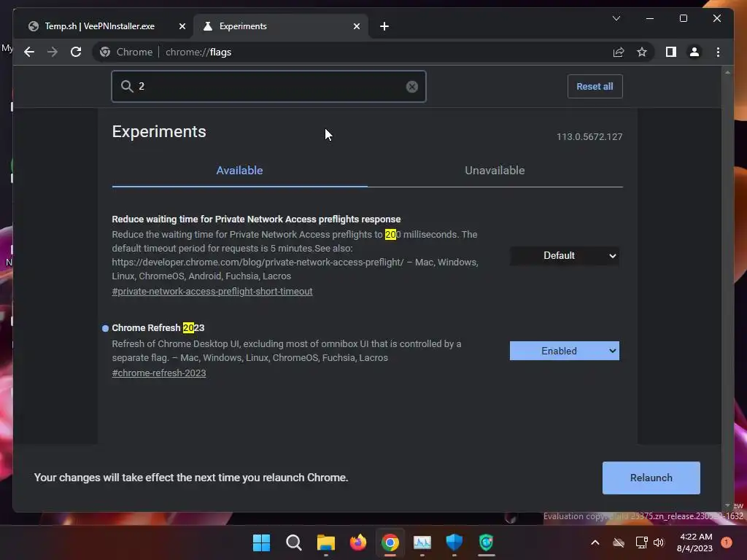
Task: Open File Explorer from the taskbar
Action: tap(326, 542)
